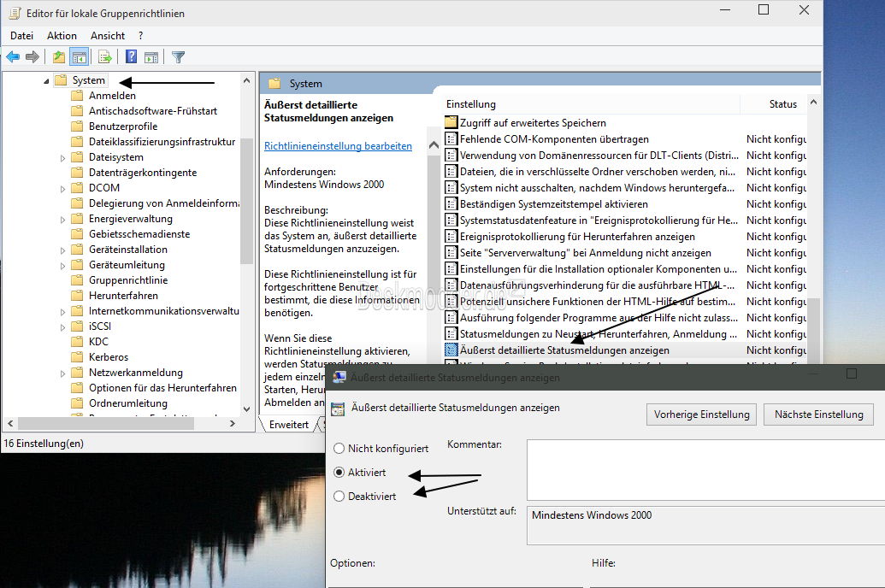The width and height of the screenshot is (885, 588).
Task: Click the filter funnel icon
Action: pos(179,57)
